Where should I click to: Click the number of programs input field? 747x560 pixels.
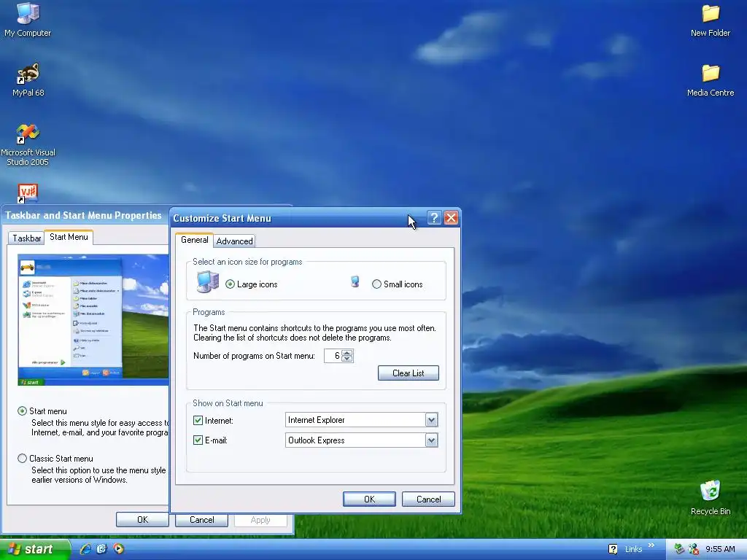tap(333, 356)
